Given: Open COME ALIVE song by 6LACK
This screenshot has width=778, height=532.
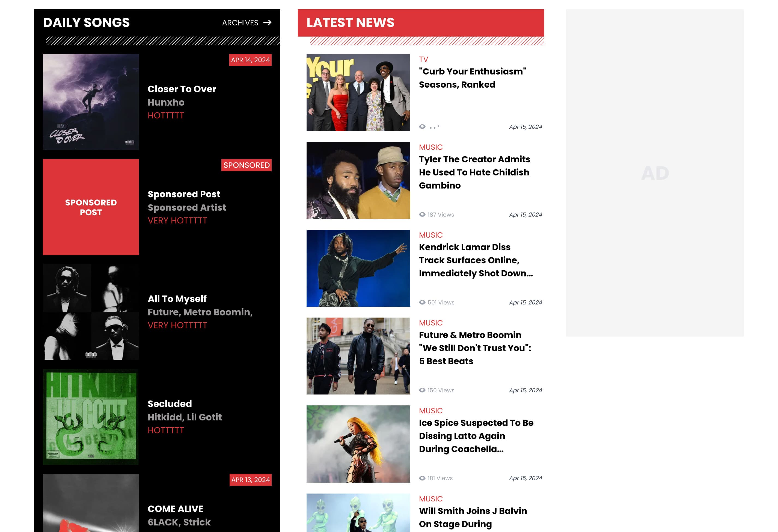Looking at the screenshot, I should pos(175,509).
